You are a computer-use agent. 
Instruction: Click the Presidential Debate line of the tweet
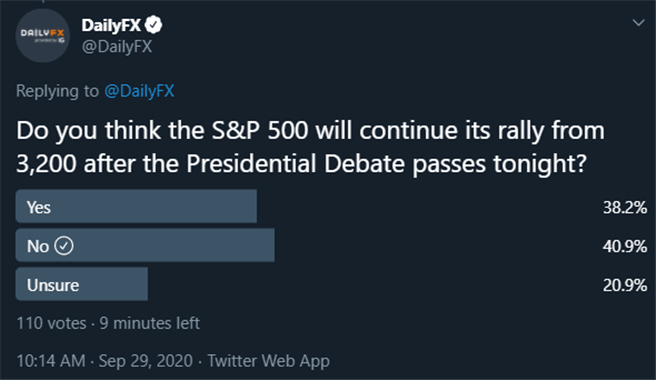pyautogui.click(x=302, y=163)
